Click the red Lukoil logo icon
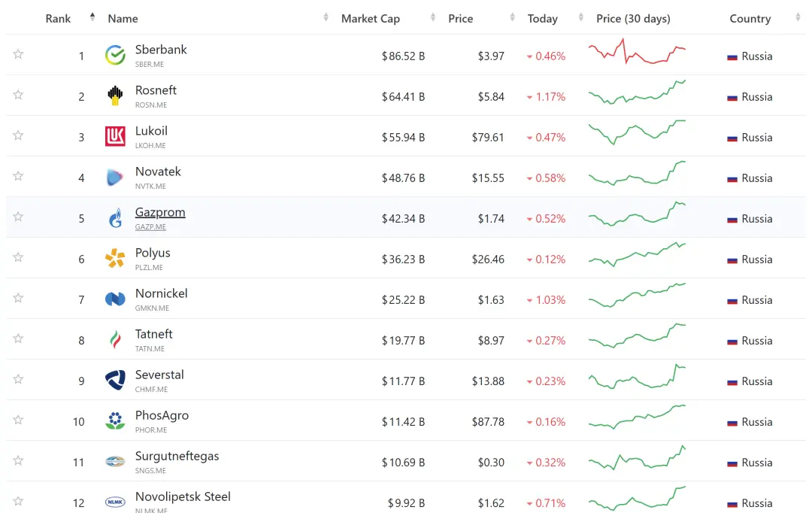Viewport: 812px width, 513px height. tap(115, 136)
